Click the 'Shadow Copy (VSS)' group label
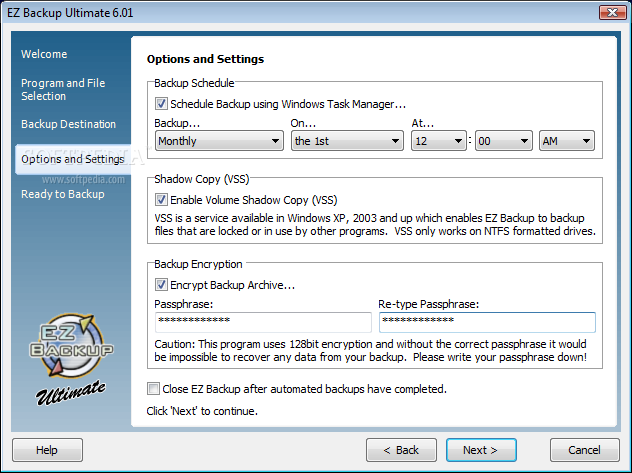This screenshot has width=632, height=473. coord(202,179)
